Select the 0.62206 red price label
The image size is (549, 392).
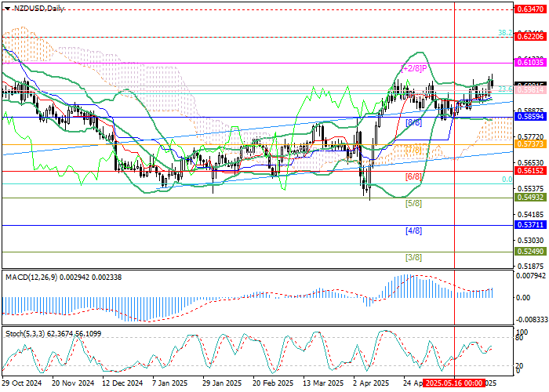(530, 37)
